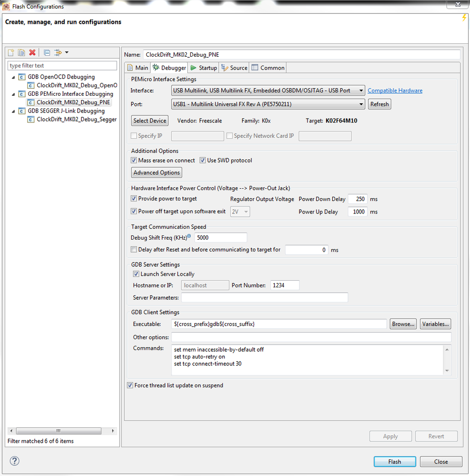Image resolution: width=470 pixels, height=476 pixels.
Task: Click the Advanced Options button
Action: tap(156, 172)
